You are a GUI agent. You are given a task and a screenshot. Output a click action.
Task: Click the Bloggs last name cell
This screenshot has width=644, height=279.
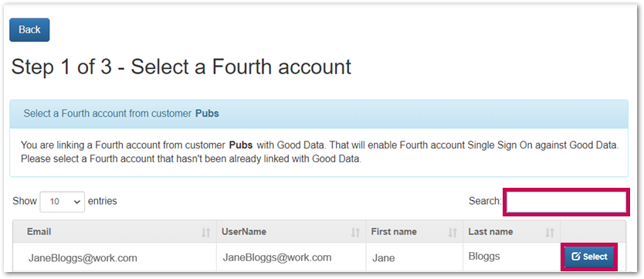(484, 257)
